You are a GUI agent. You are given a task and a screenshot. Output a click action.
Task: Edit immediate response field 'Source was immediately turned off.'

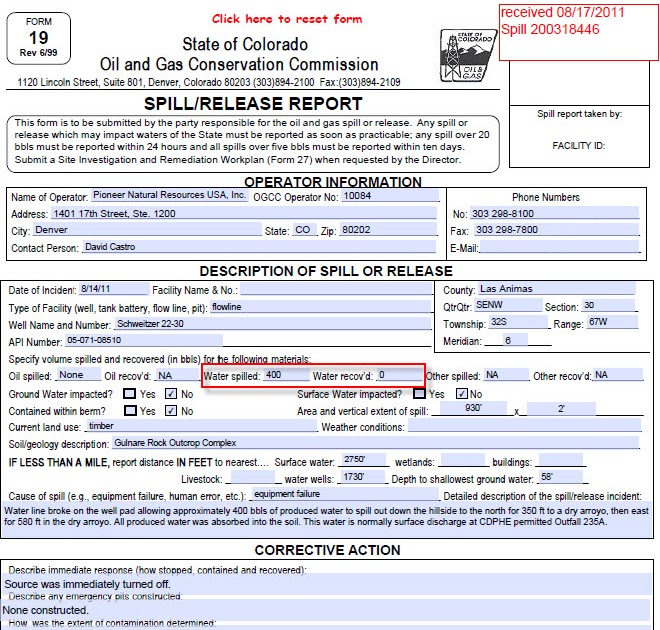pos(327,584)
